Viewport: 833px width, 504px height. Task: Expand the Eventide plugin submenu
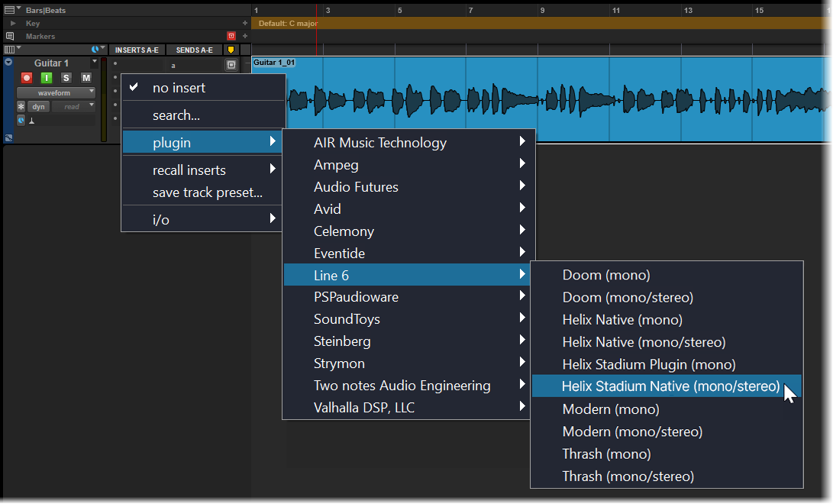[x=407, y=254]
